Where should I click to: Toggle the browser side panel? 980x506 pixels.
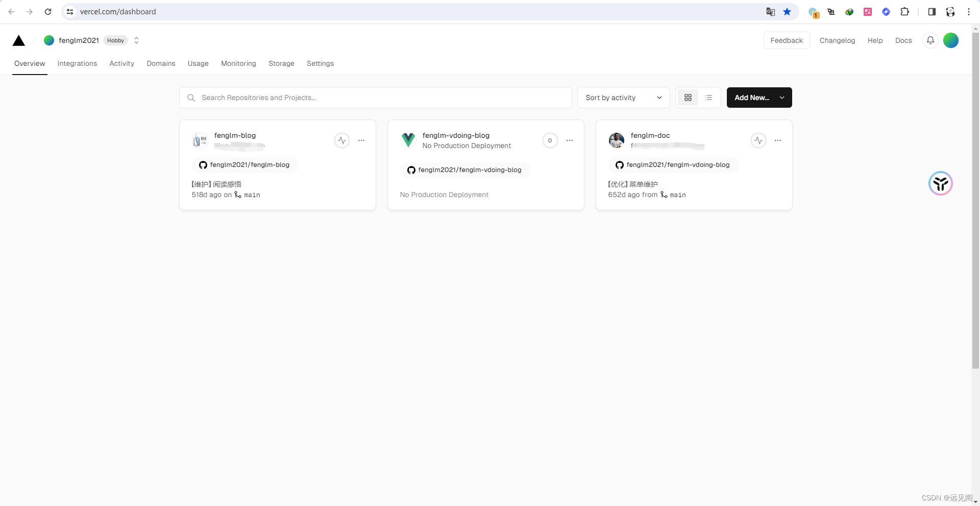point(932,12)
